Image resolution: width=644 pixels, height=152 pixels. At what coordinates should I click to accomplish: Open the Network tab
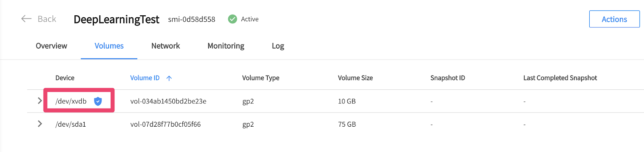point(165,46)
